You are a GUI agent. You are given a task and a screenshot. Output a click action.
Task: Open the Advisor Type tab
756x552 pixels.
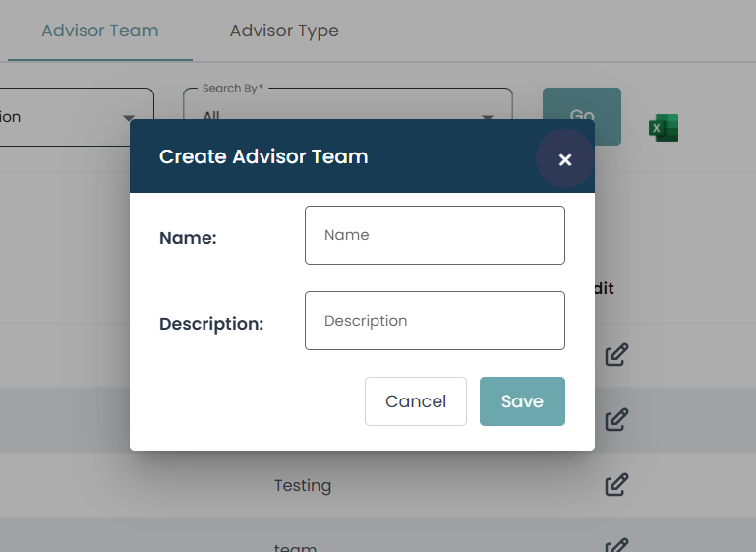[284, 31]
